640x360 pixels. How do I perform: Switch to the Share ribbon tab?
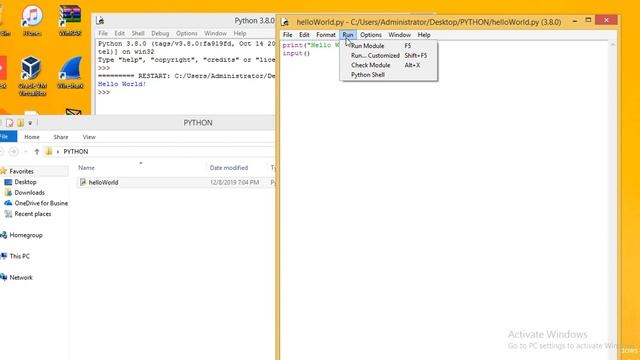coord(61,137)
